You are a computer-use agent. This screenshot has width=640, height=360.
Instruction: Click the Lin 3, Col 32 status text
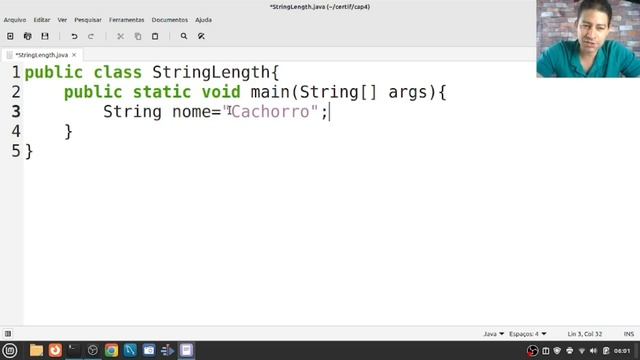pos(584,334)
